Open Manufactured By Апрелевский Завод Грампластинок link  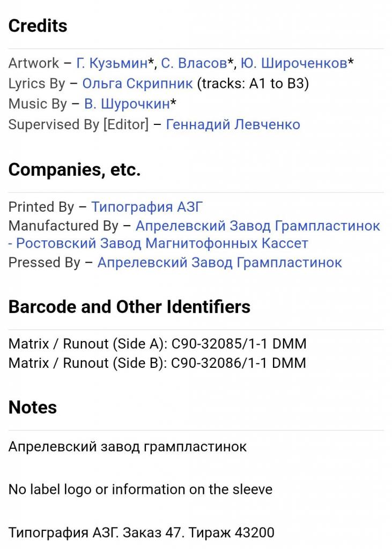point(258,226)
